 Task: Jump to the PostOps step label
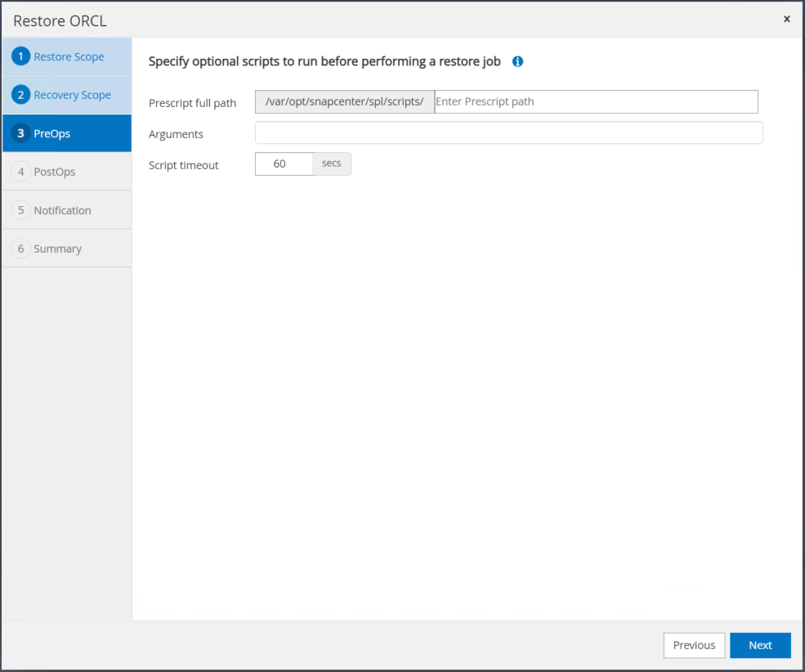click(55, 172)
